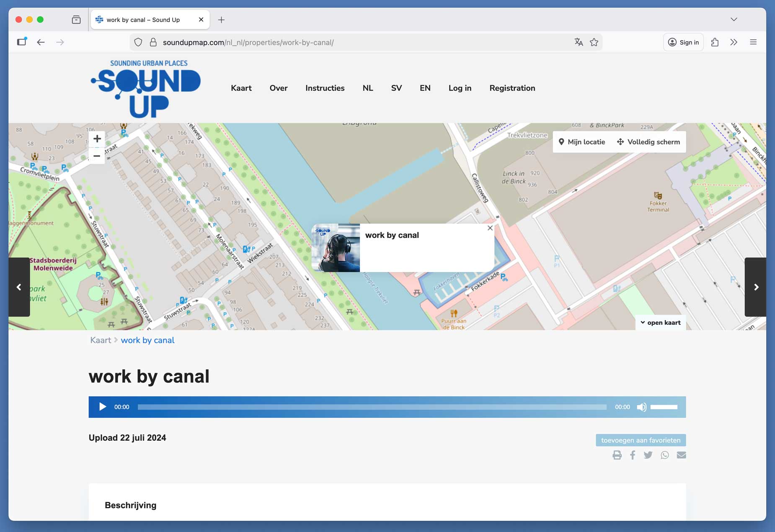Share via WhatsApp icon
This screenshot has width=775, height=532.
point(665,455)
